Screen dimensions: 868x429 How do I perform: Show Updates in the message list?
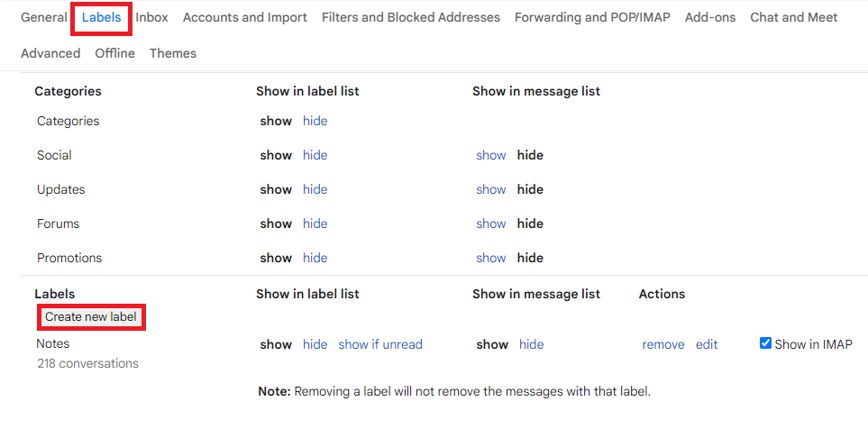(x=491, y=189)
